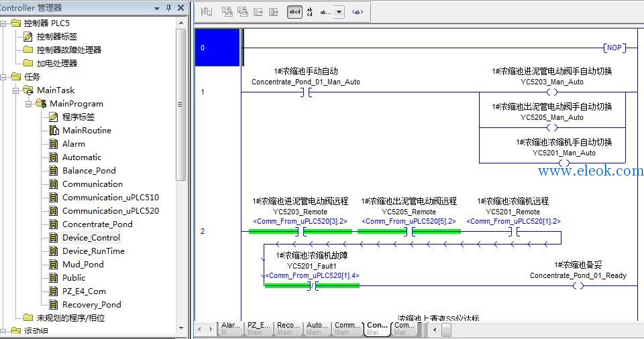
Task: Click the organizer tree scrollbar down arrow
Action: [181, 328]
